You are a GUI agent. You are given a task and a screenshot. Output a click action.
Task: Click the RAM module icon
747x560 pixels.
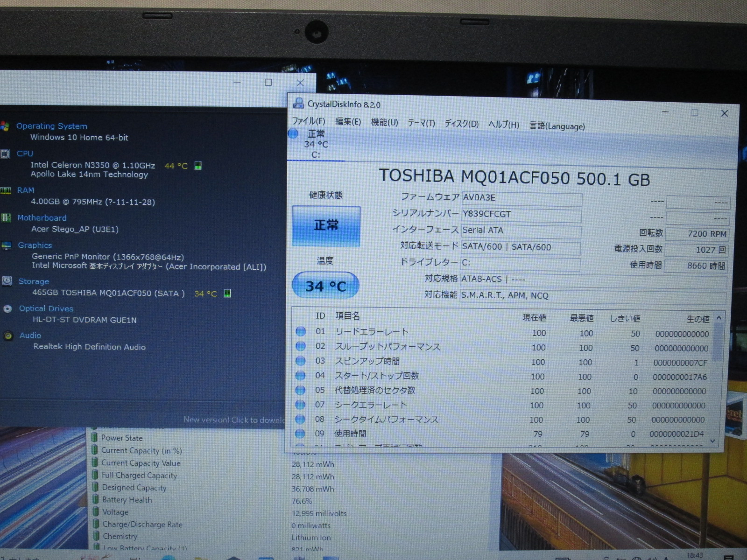coord(6,190)
